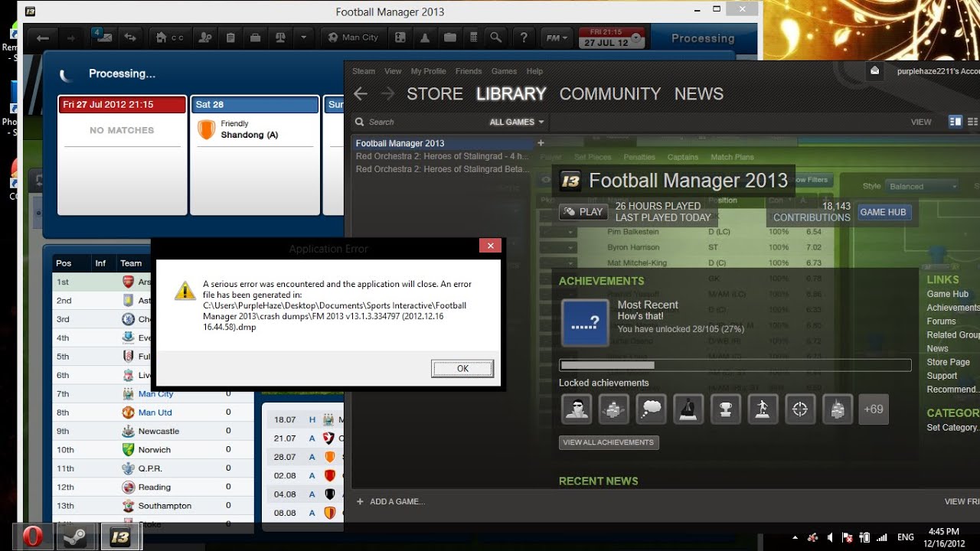Click VIEW ALL ACHIEVEMENTS button
This screenshot has width=980, height=551.
pos(609,442)
